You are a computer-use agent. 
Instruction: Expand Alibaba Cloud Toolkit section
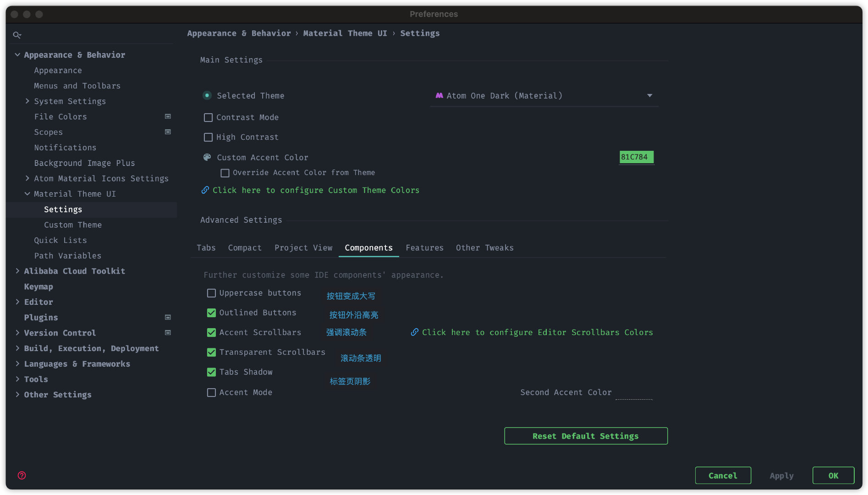point(17,271)
